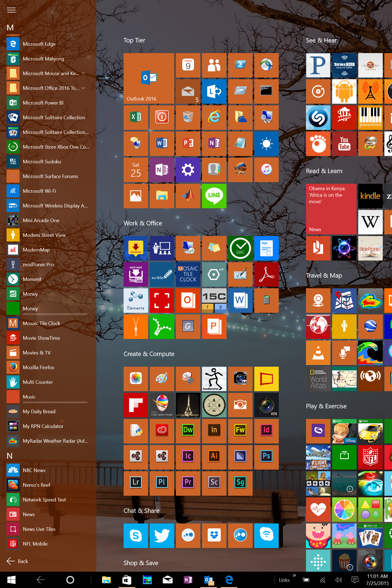392x588 pixels.
Task: Open Microsoft Mahjong in the app list
Action: [48, 59]
